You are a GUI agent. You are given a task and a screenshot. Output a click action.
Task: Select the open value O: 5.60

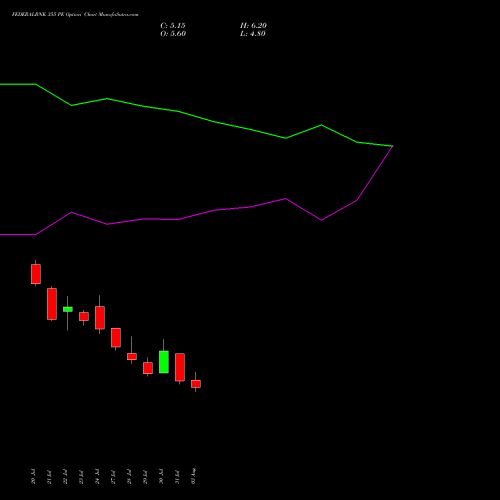tap(173, 34)
